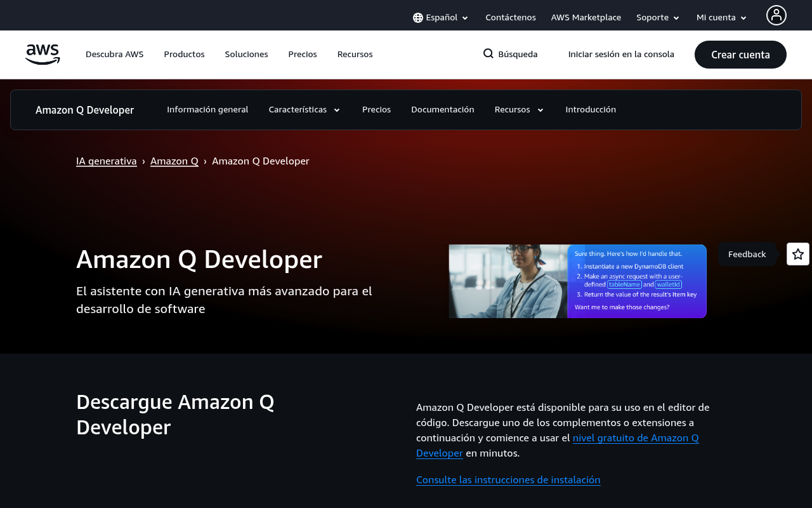Screen dimensions: 812x508
Task: Click the globe language icon
Action: (x=417, y=17)
